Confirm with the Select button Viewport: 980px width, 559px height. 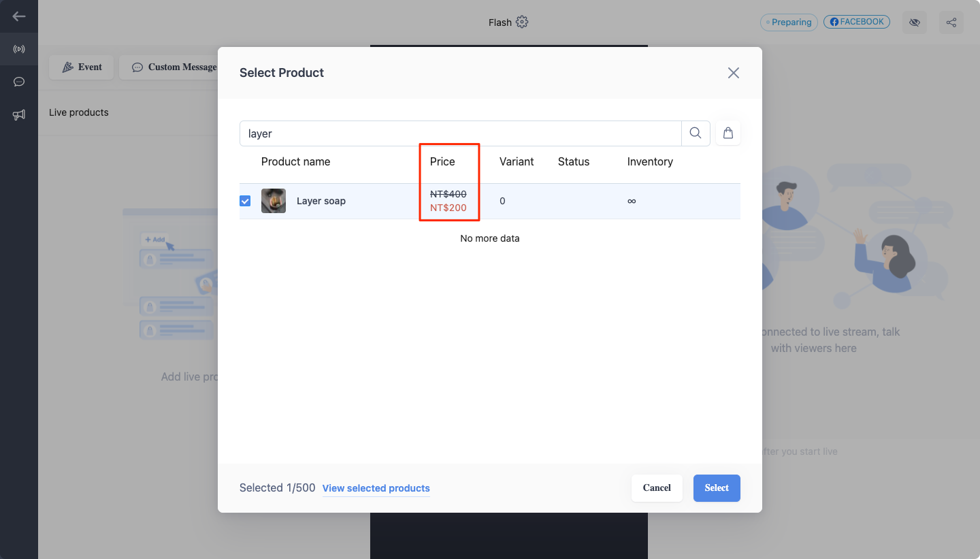(x=717, y=488)
